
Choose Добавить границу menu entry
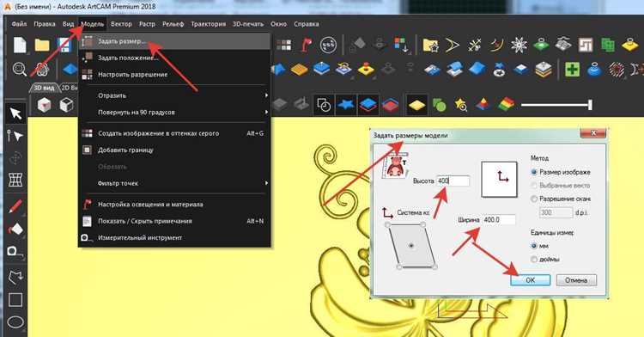click(175, 150)
